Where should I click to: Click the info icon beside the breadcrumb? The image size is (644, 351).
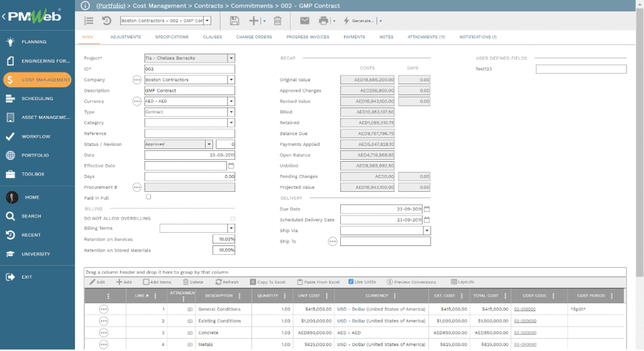[85, 6]
